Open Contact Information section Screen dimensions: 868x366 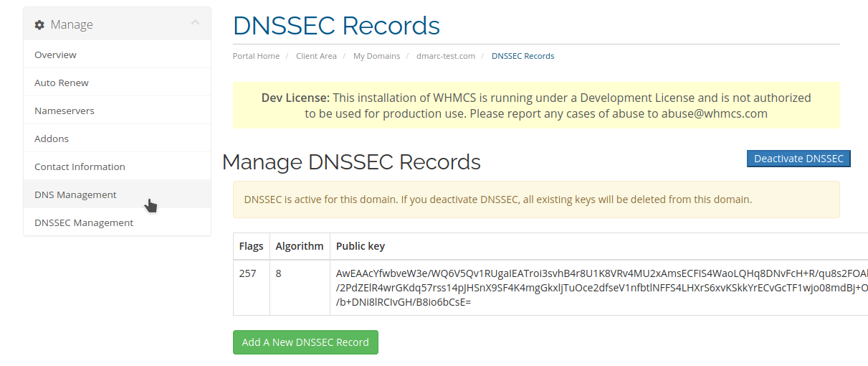(80, 167)
